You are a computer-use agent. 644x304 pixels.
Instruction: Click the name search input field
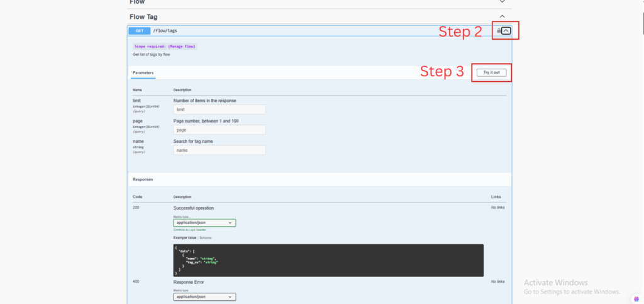(x=219, y=150)
